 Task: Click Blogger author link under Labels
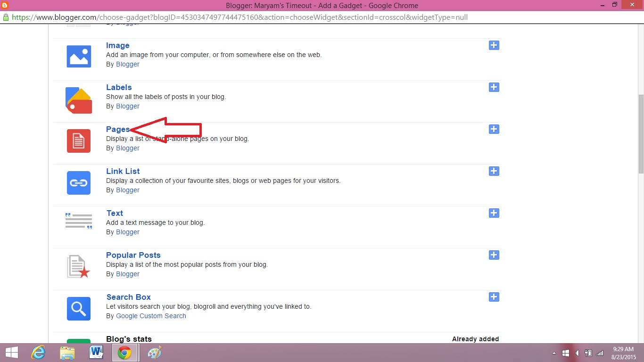tap(128, 106)
